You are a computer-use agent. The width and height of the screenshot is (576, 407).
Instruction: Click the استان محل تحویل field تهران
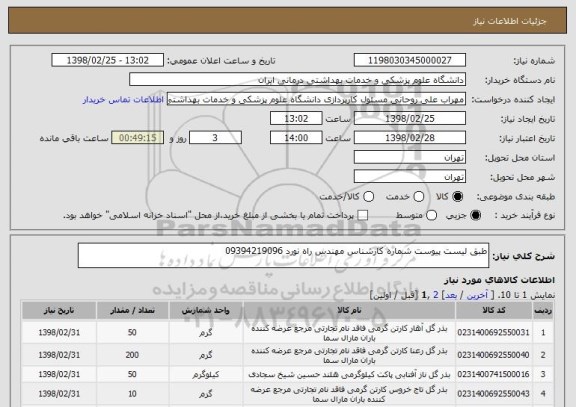pyautogui.click(x=410, y=157)
